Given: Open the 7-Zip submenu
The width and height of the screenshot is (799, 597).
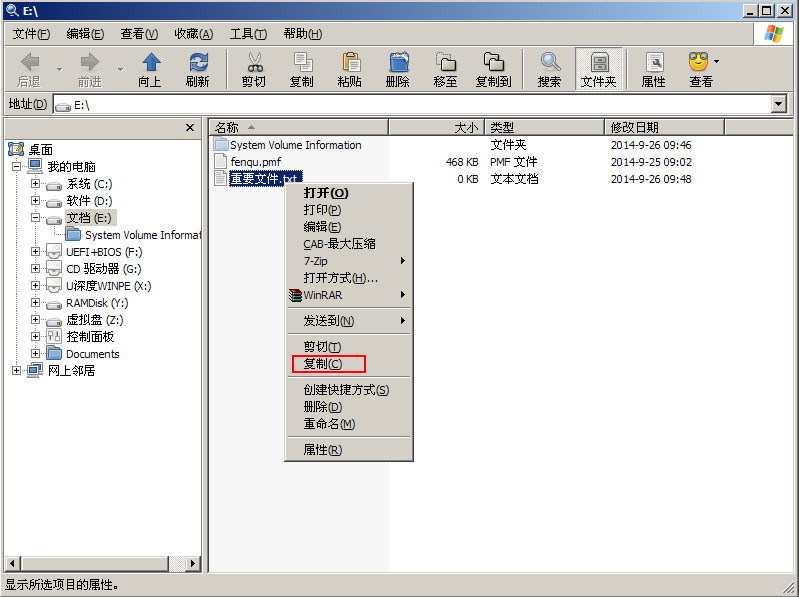Looking at the screenshot, I should tap(349, 261).
